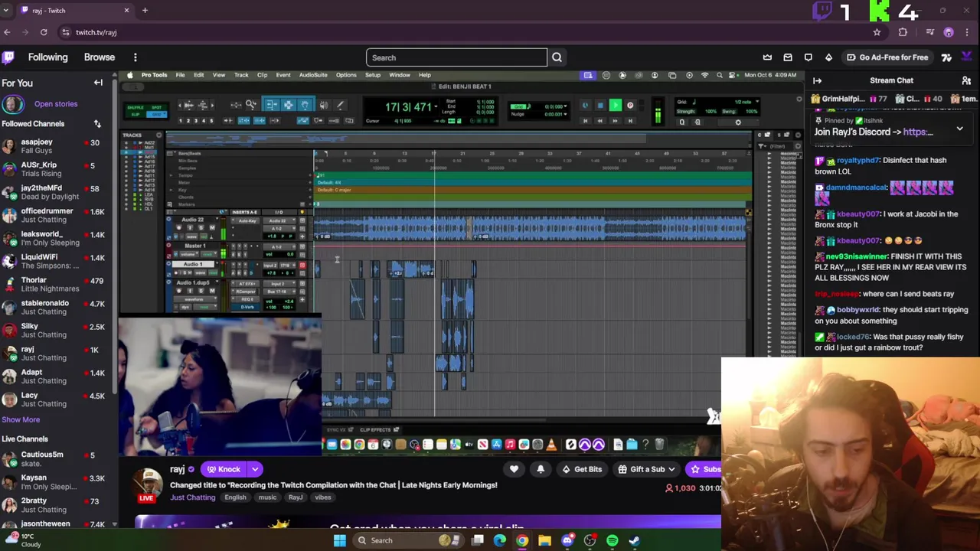Click the Bits diamond icon in header

point(828,57)
